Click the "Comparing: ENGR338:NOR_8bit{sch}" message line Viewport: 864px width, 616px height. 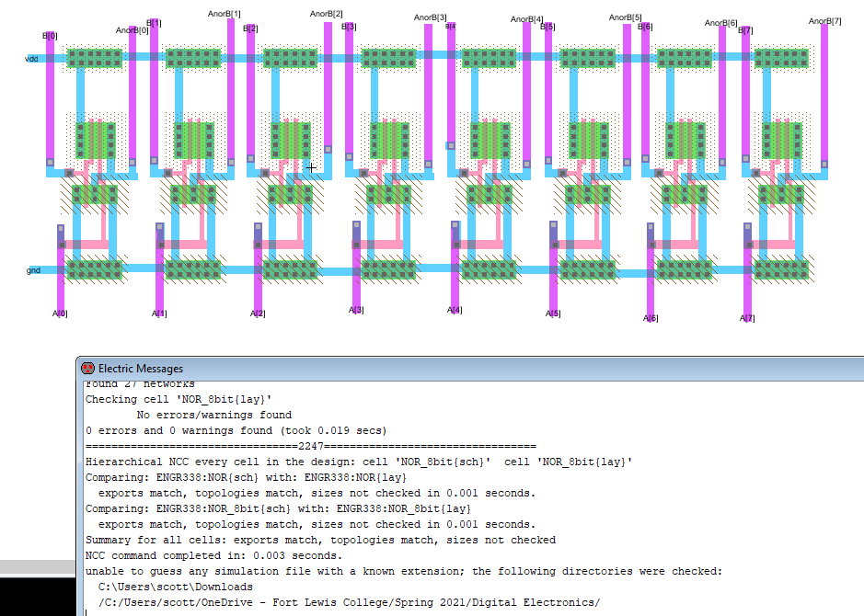[x=278, y=508]
